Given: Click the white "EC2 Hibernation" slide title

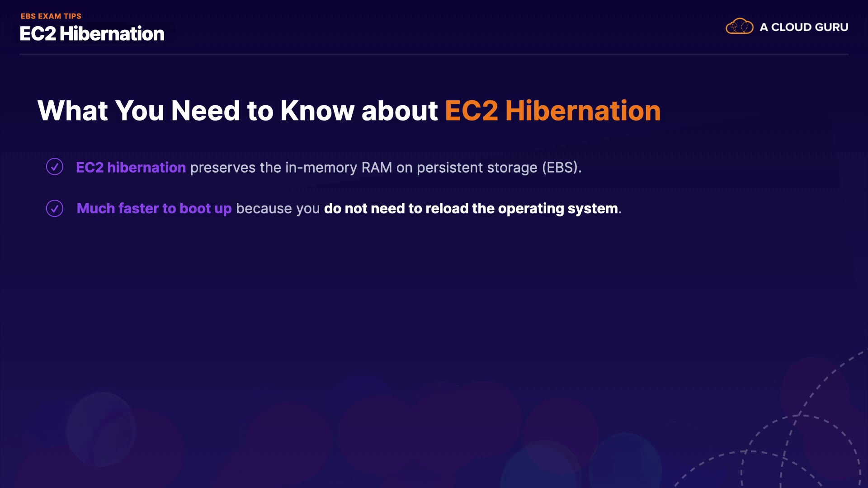Looking at the screenshot, I should point(92,34).
